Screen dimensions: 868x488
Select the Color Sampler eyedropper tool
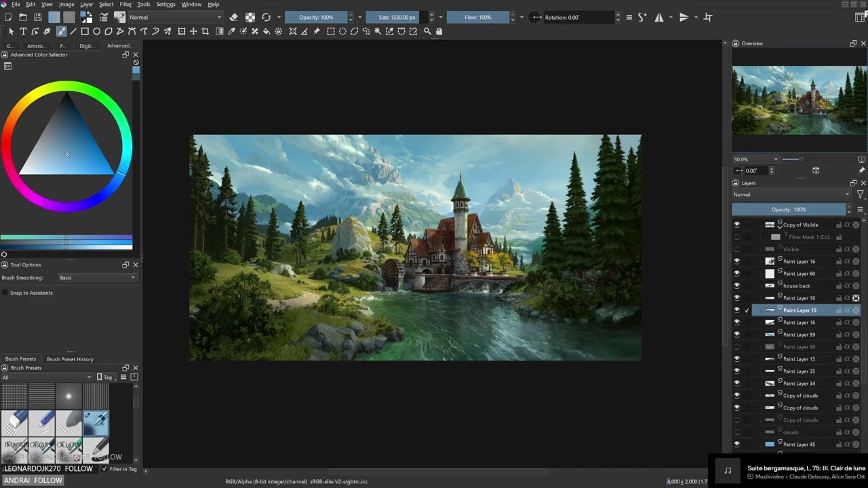pyautogui.click(x=231, y=31)
